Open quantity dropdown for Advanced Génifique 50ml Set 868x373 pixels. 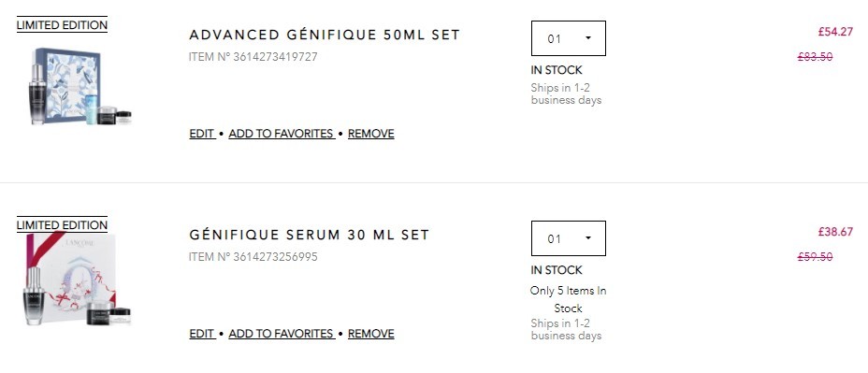pos(569,38)
